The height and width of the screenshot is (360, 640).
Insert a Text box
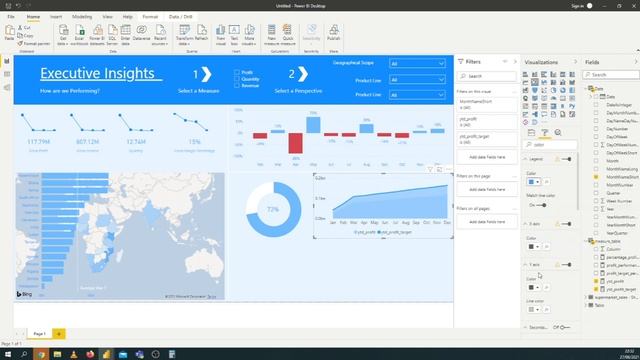(234, 34)
